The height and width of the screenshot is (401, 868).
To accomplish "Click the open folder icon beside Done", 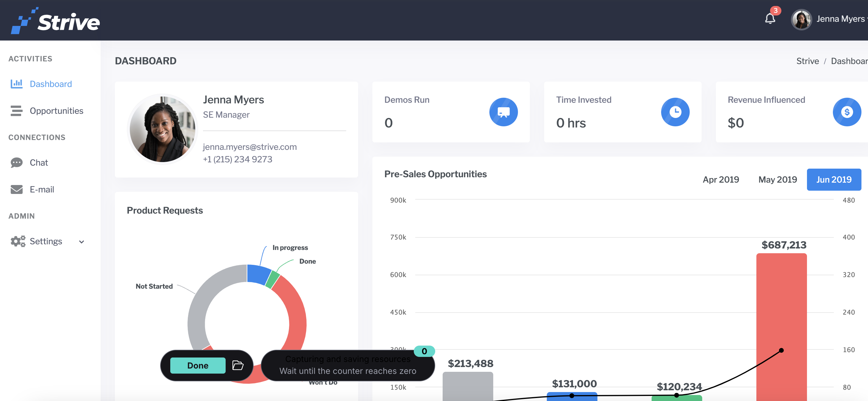I will coord(238,365).
